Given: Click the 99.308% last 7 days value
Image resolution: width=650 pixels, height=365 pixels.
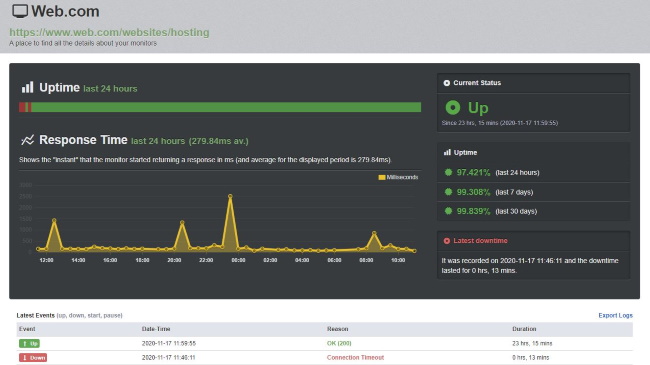Looking at the screenshot, I should click(473, 192).
